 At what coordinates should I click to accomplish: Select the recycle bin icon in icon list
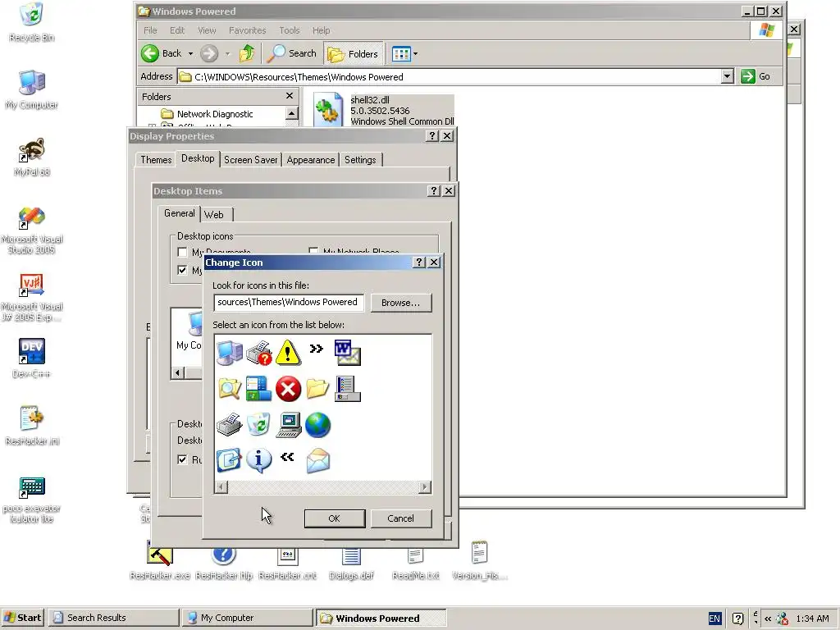pos(259,425)
